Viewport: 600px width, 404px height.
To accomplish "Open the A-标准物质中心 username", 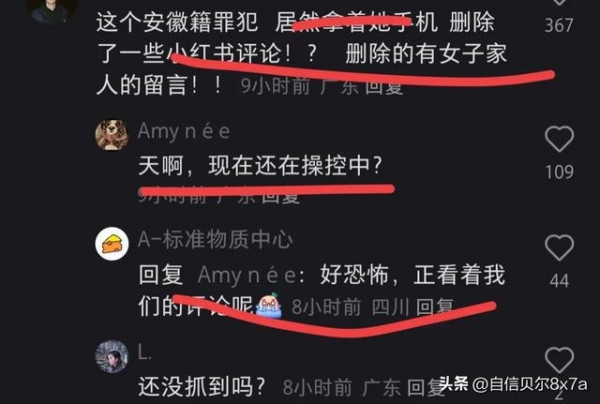I will pyautogui.click(x=215, y=240).
